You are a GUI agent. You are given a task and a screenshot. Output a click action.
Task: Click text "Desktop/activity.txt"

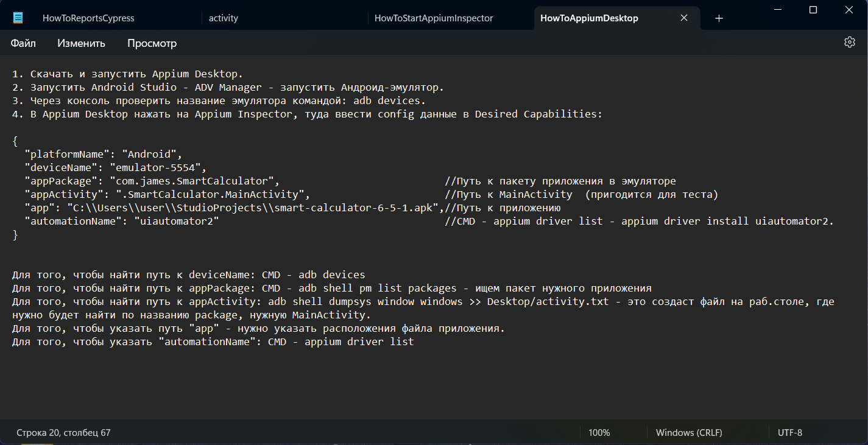click(x=548, y=301)
